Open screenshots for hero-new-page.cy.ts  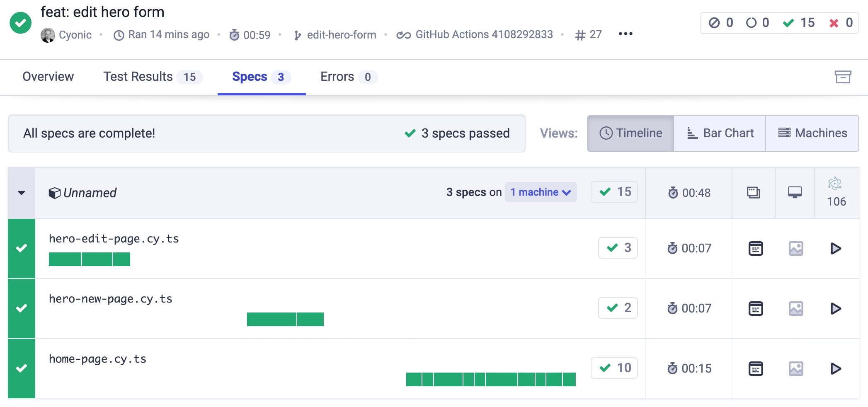coord(795,308)
